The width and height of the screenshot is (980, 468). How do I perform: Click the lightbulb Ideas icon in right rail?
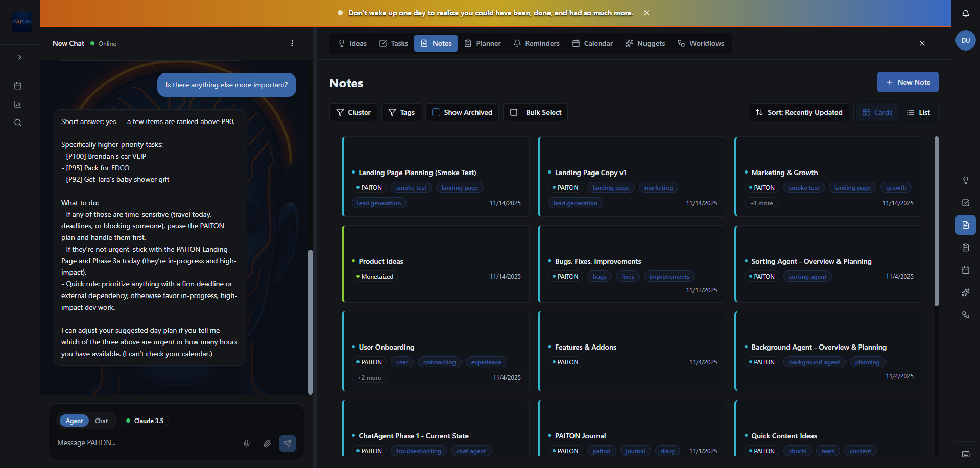(965, 180)
